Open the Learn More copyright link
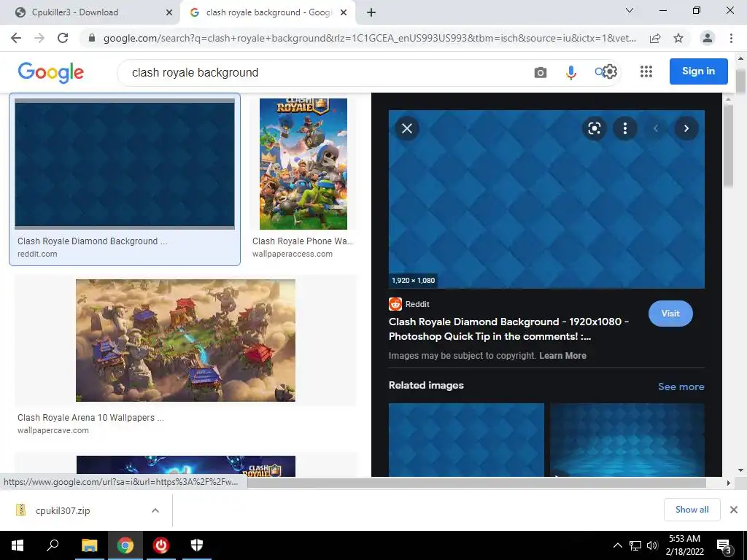 [562, 356]
